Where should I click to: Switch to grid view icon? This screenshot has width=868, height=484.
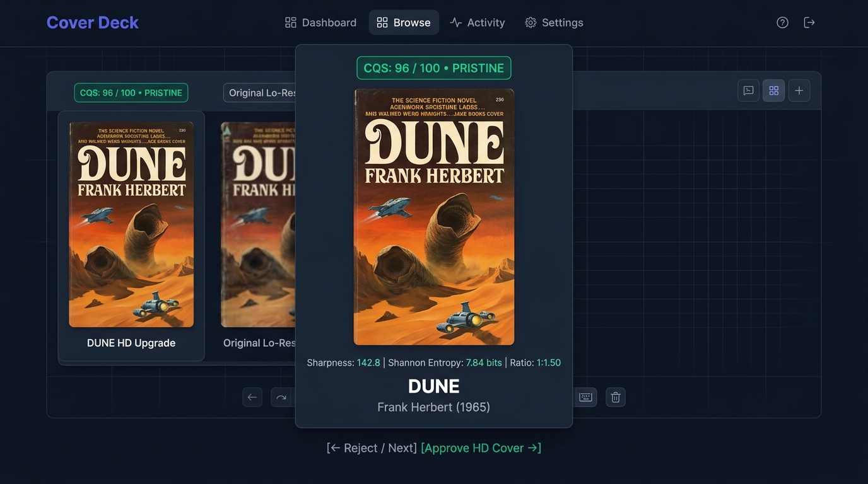click(x=773, y=91)
